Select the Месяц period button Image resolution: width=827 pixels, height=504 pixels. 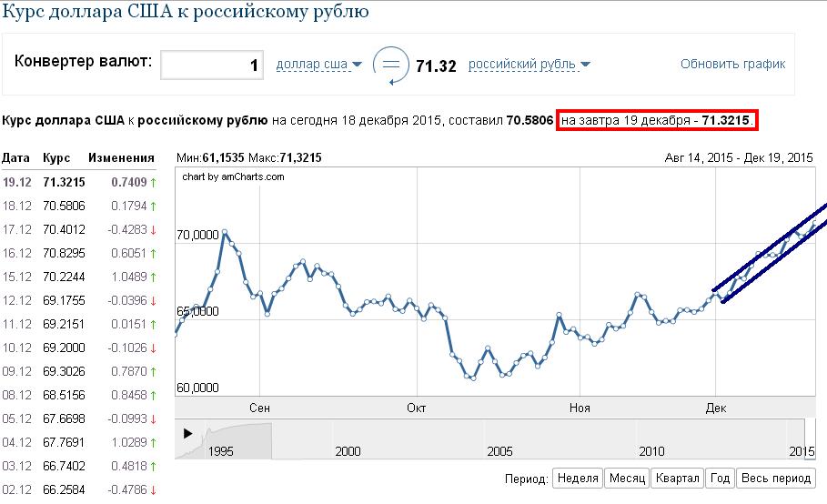click(627, 479)
